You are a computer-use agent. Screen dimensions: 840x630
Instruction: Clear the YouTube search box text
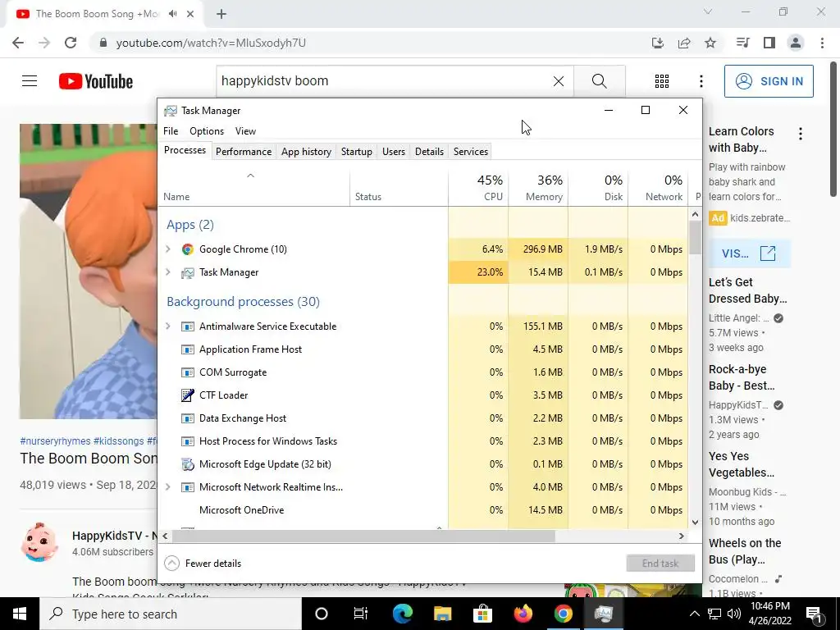coord(558,81)
